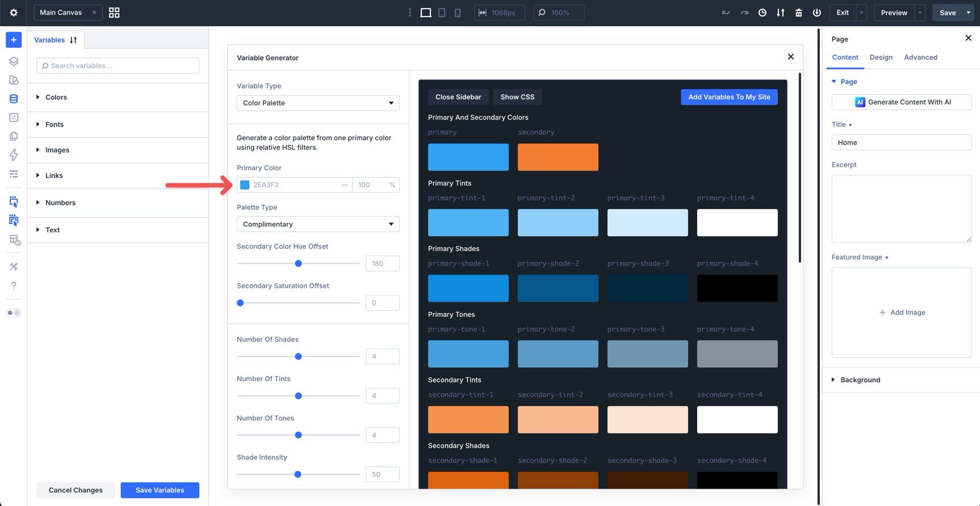Click the Show CSS button

point(517,97)
